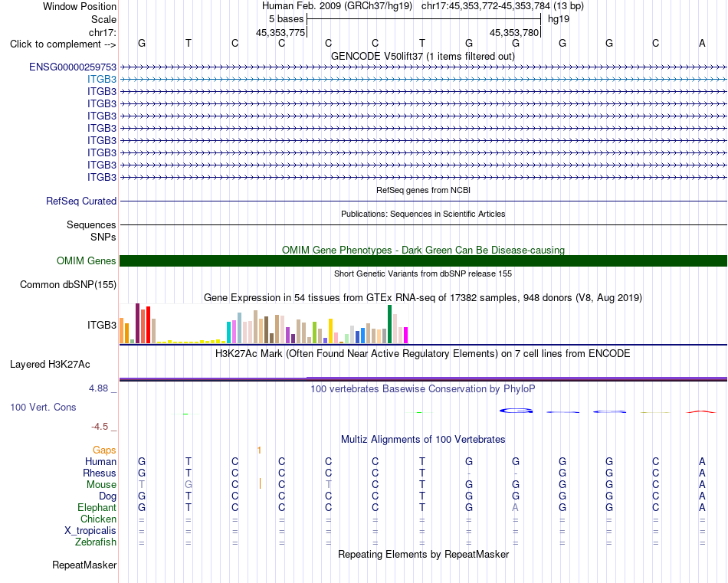
Task: Open the Layered H3K27Ac track label
Action: click(50, 365)
